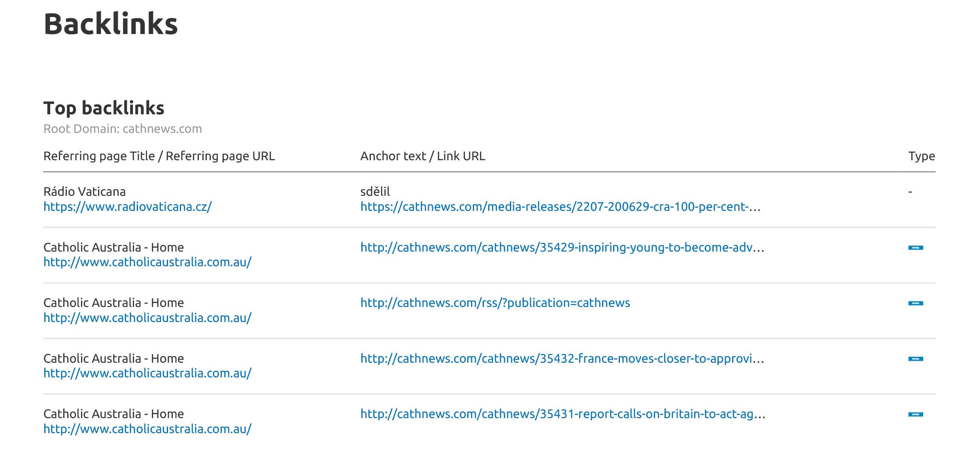Screen dimensions: 980x458
Task: Open the cathnews rss publication link
Action: pyautogui.click(x=495, y=303)
